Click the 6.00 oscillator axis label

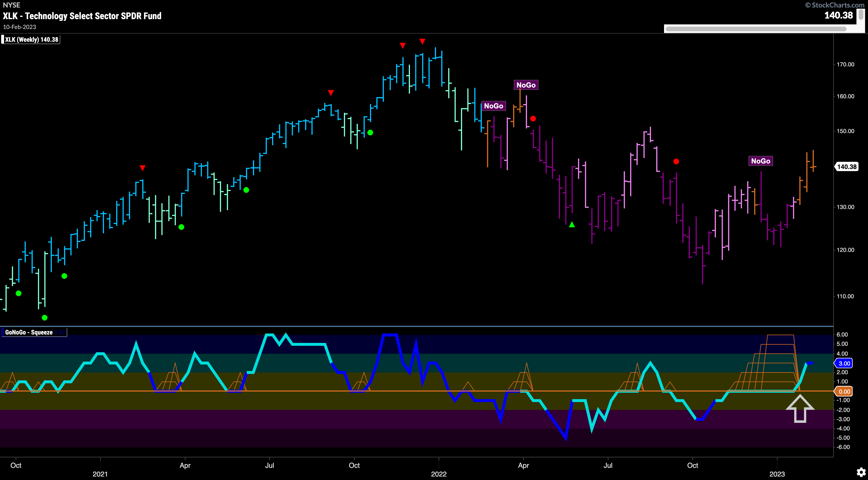click(842, 335)
